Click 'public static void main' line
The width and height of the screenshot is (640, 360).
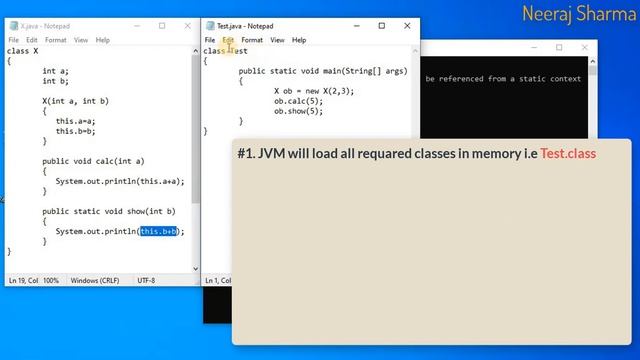[x=323, y=71]
